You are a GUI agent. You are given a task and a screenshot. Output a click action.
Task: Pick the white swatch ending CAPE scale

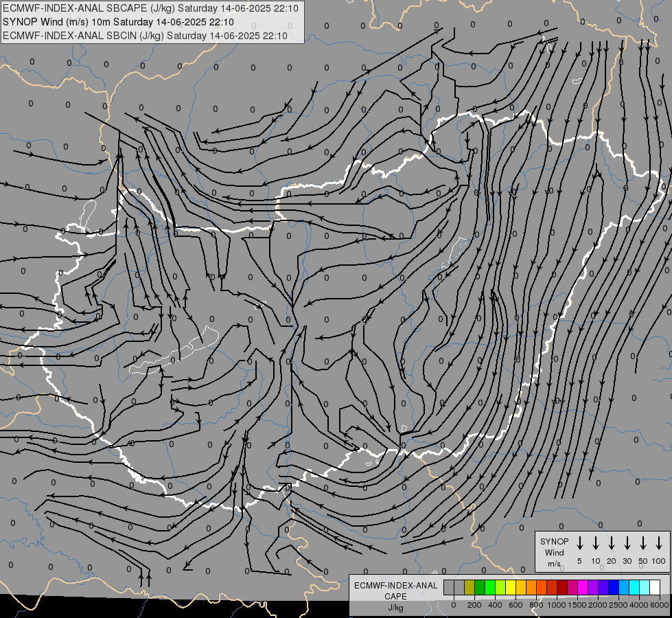click(654, 587)
